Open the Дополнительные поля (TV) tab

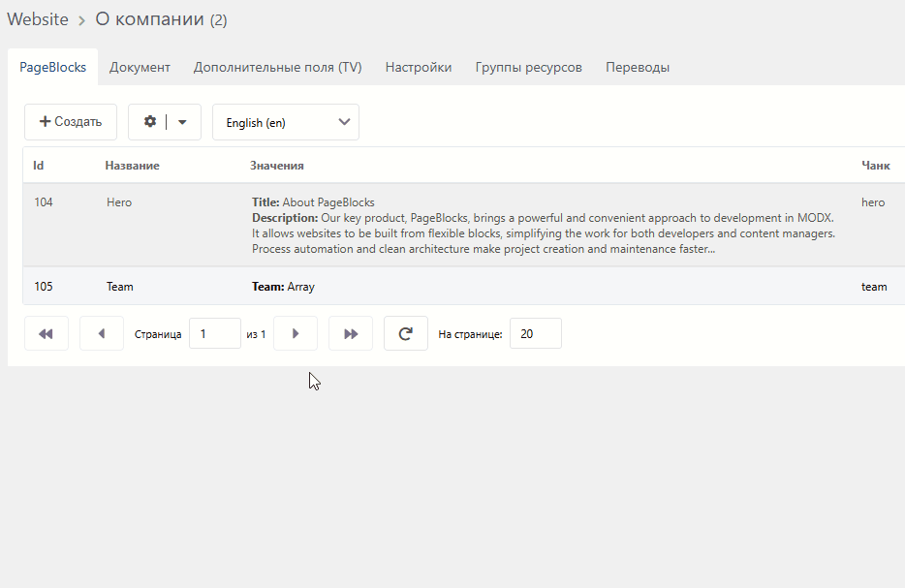click(278, 68)
